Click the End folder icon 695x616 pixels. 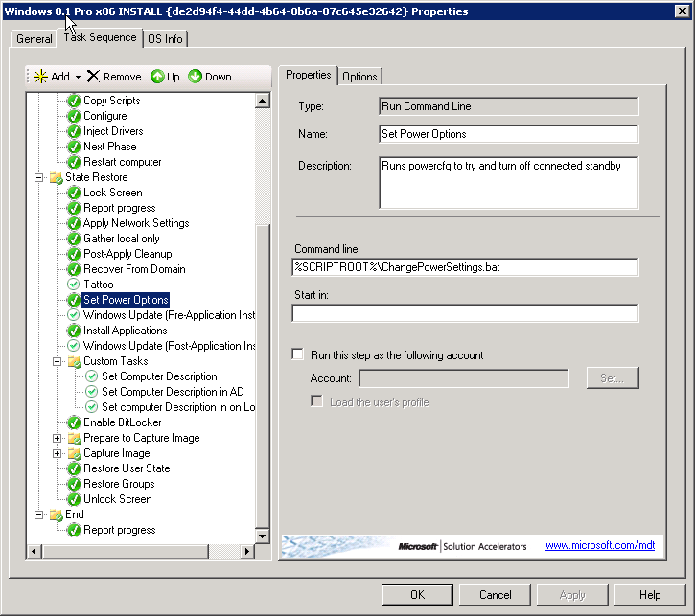click(56, 514)
